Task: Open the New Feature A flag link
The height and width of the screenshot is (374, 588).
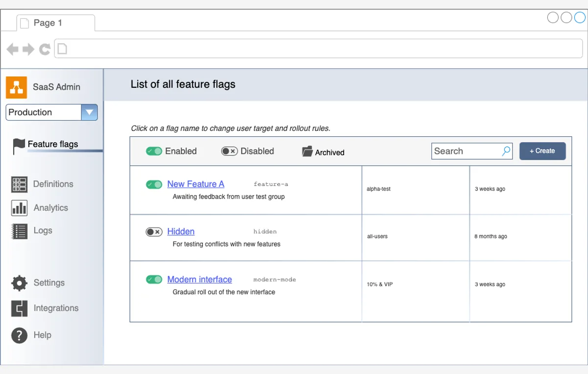Action: click(x=196, y=184)
